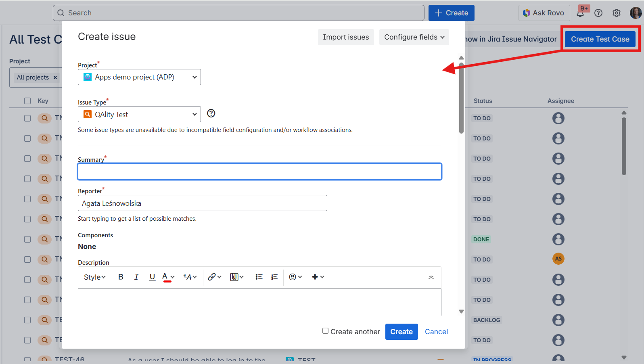The width and height of the screenshot is (644, 364).
Task: Click the Key column header
Action: [x=43, y=101]
